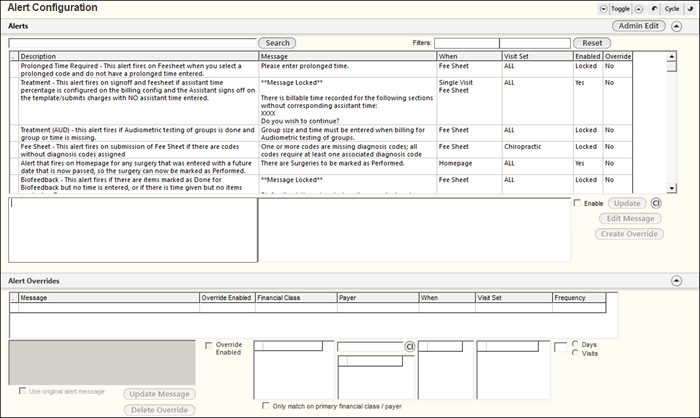Click the Cycle backward curved arrow icon

tap(654, 9)
